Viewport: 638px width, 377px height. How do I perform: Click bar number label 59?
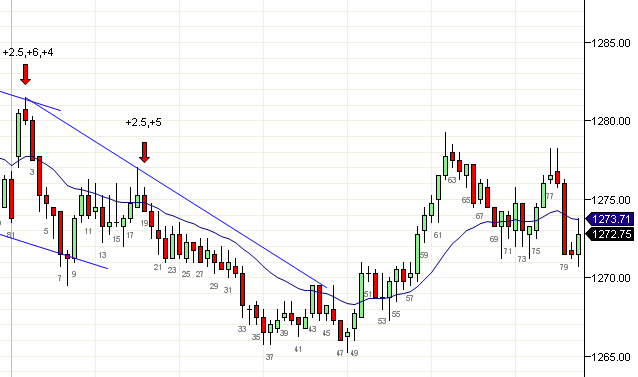(x=424, y=255)
